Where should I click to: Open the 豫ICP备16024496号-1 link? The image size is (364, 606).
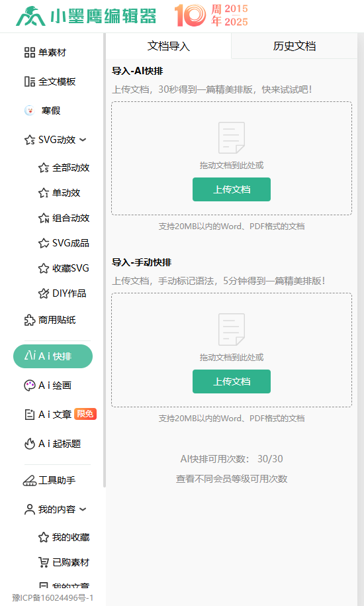pos(53,597)
